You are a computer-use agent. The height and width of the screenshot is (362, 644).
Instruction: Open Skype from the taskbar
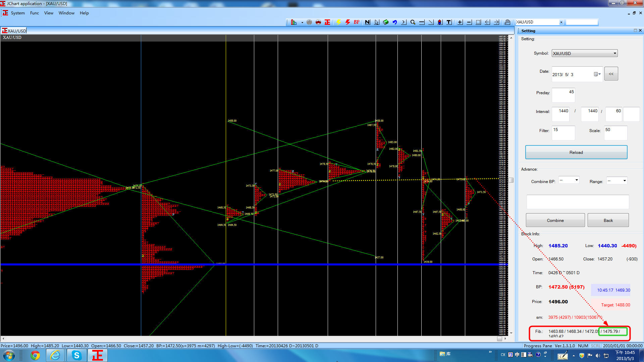[x=76, y=355]
